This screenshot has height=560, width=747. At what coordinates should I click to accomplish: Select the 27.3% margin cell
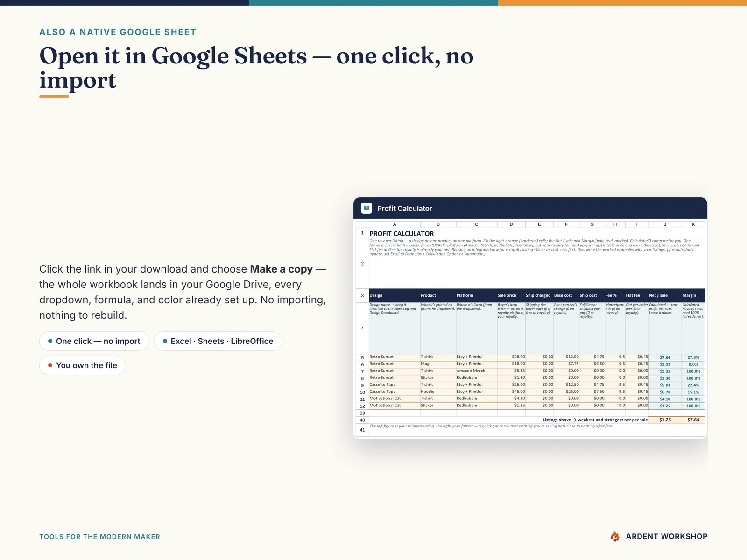(693, 357)
